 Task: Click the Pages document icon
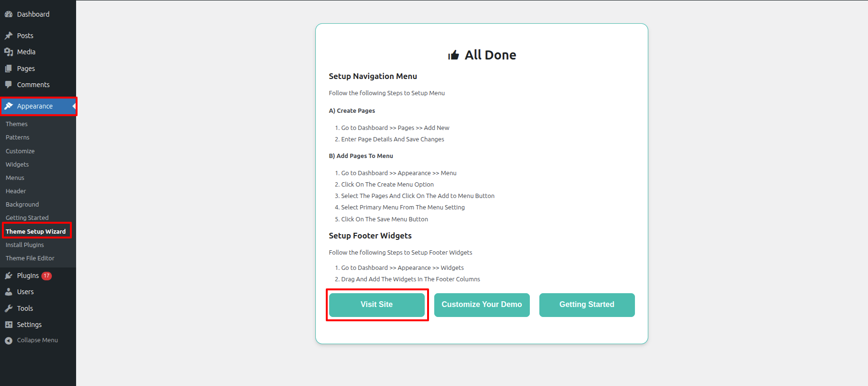pyautogui.click(x=9, y=69)
